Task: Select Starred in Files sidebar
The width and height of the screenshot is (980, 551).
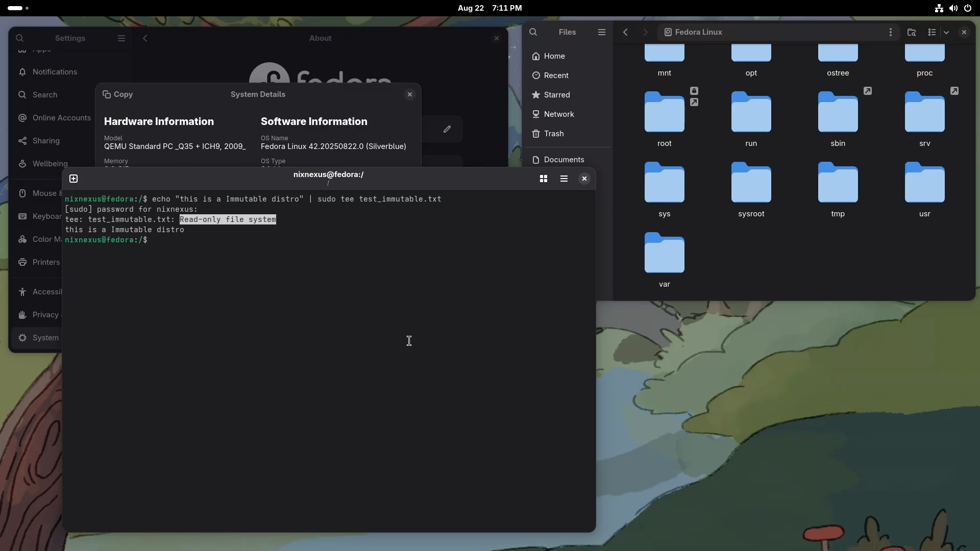Action: [556, 95]
